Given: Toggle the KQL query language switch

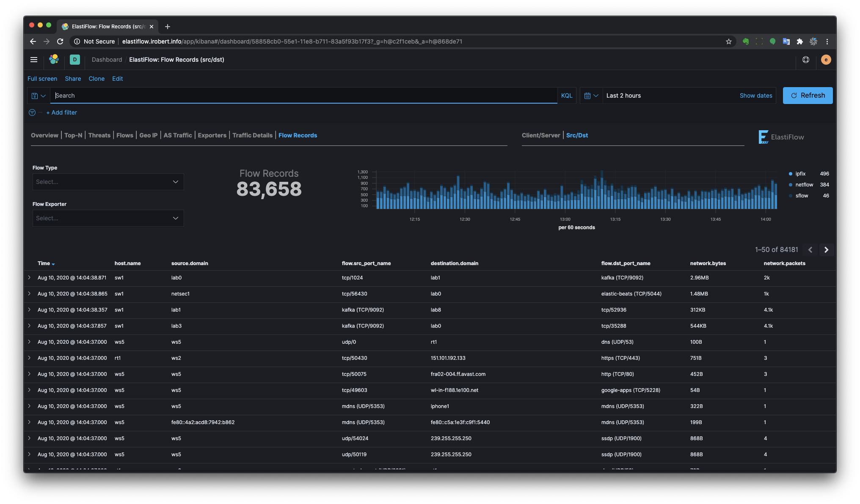Looking at the screenshot, I should 567,96.
